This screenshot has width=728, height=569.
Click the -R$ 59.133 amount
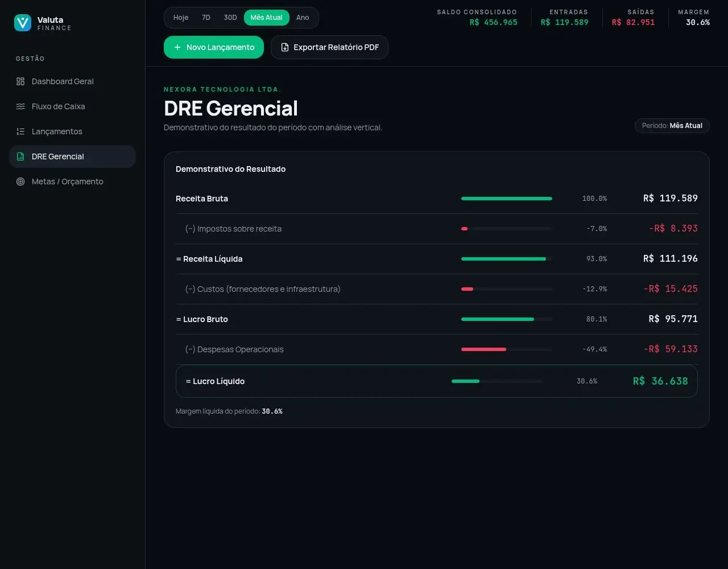click(671, 349)
